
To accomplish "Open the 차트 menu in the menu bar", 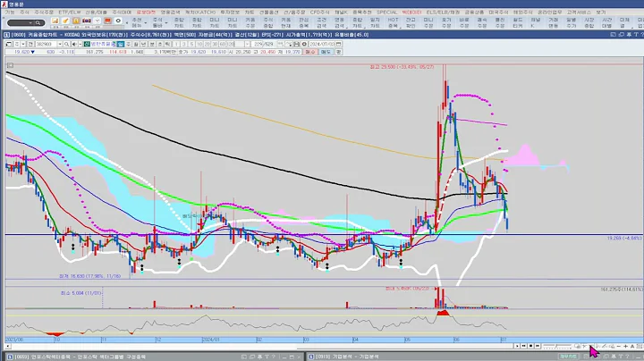I will coord(250,13).
